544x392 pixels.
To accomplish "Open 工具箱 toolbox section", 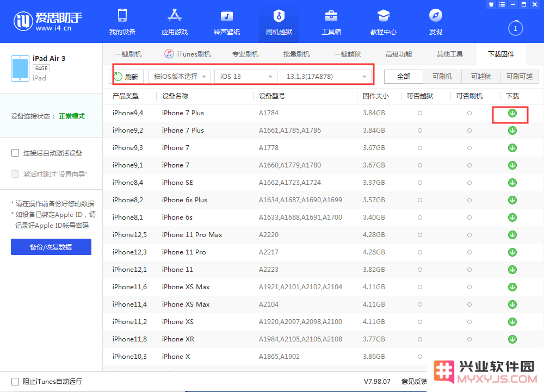I will [x=331, y=22].
